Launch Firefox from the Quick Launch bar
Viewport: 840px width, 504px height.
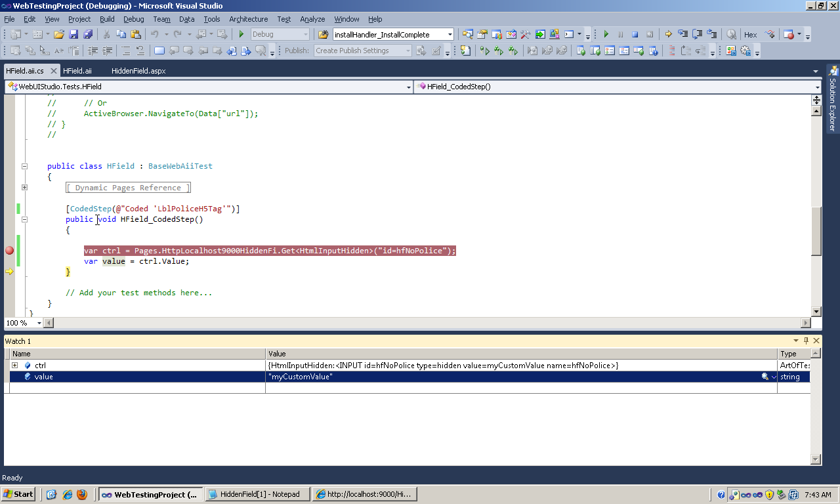pos(81,494)
